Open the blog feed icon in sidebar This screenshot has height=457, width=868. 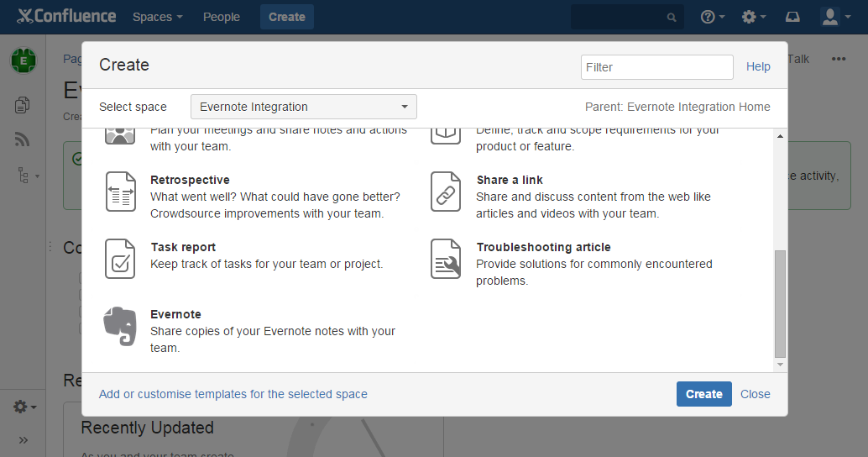[23, 140]
